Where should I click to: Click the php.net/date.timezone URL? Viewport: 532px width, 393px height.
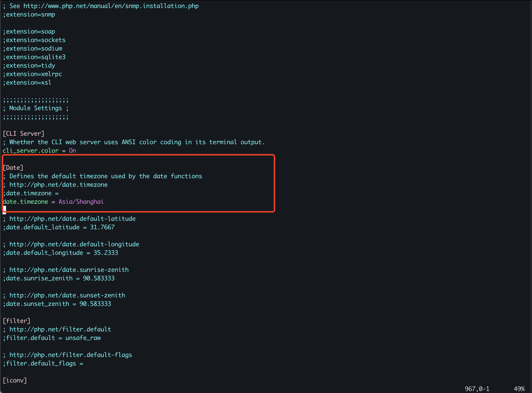pos(58,185)
